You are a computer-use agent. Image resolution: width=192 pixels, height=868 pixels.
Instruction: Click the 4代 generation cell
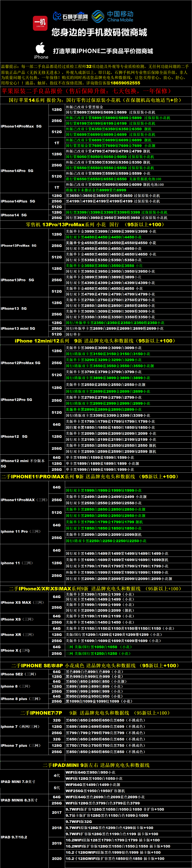point(57,775)
